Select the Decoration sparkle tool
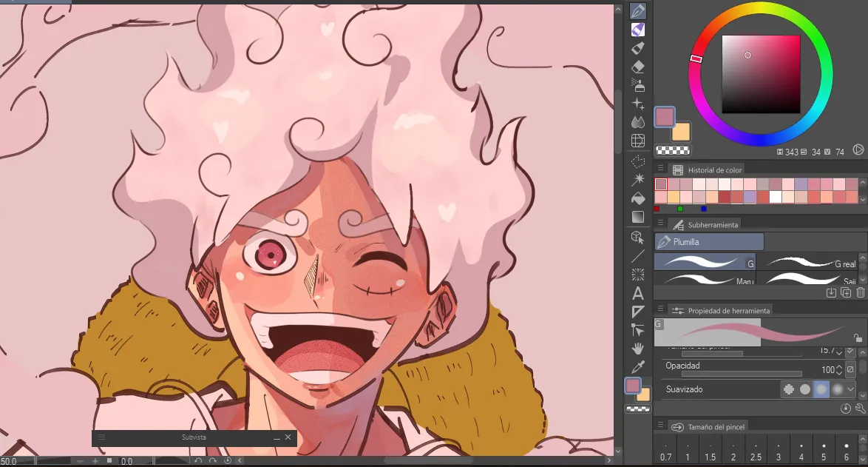 click(638, 104)
